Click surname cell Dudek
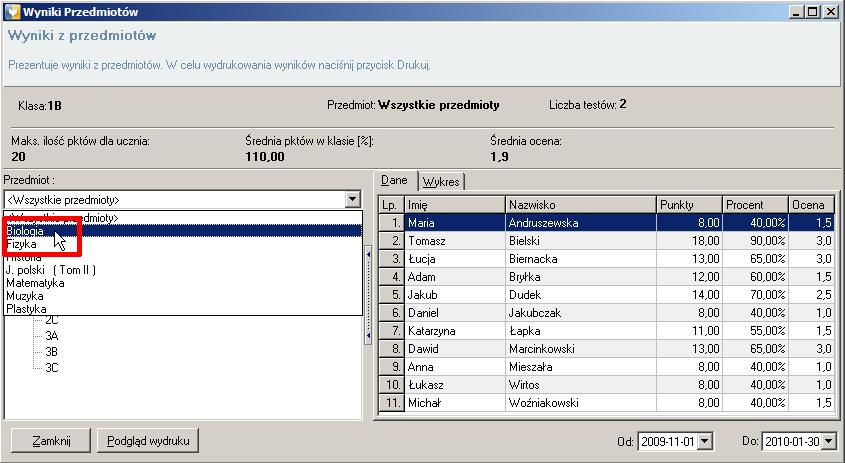 click(581, 295)
